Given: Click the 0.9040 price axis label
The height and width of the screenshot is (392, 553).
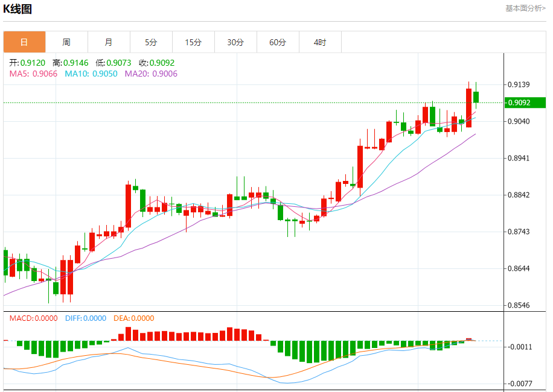Looking at the screenshot, I should [519, 121].
